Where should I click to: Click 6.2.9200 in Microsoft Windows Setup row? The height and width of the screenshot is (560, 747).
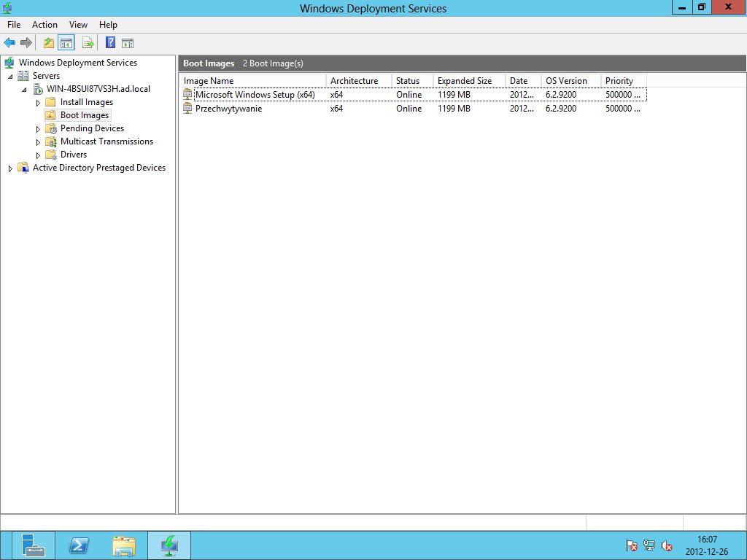point(561,95)
